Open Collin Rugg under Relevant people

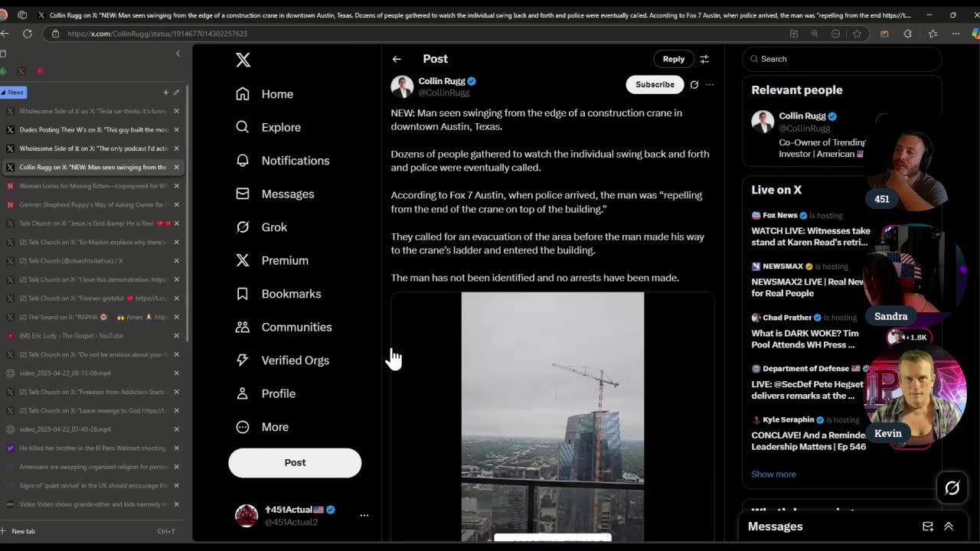pos(801,116)
